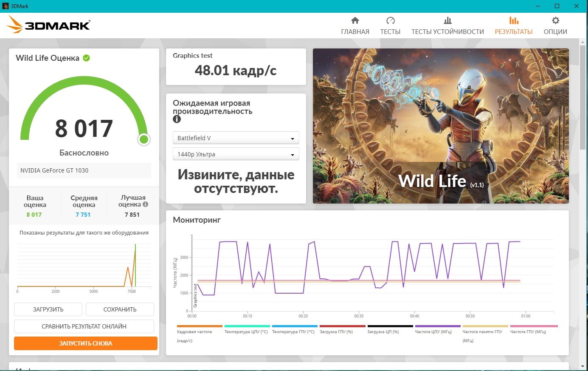Click the NVIDIA GeForce GT 1030 field
The height and width of the screenshot is (371, 588).
[84, 170]
